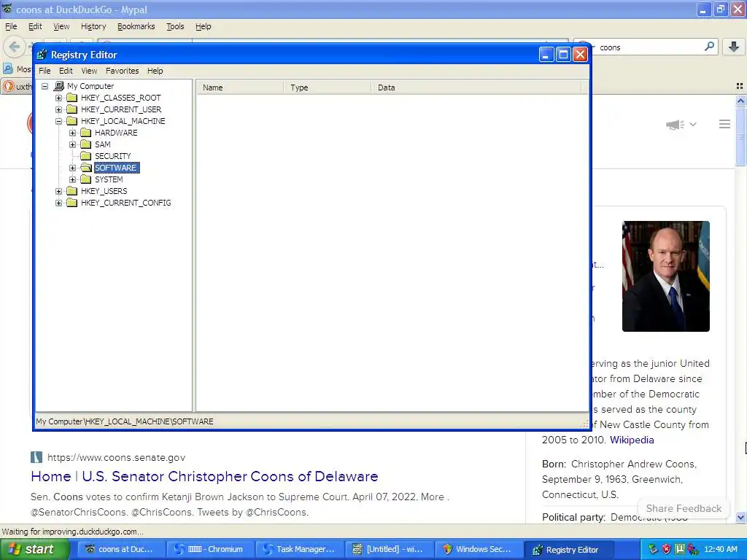Click the Mypal back arrow button
The width and height of the screenshot is (747, 560).
point(15,47)
